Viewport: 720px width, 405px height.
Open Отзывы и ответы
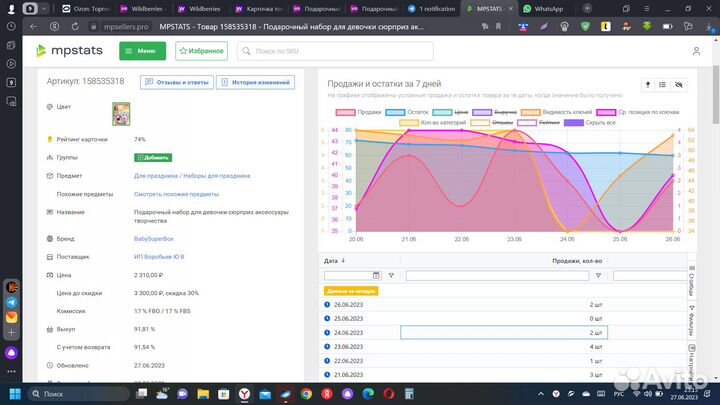point(177,82)
